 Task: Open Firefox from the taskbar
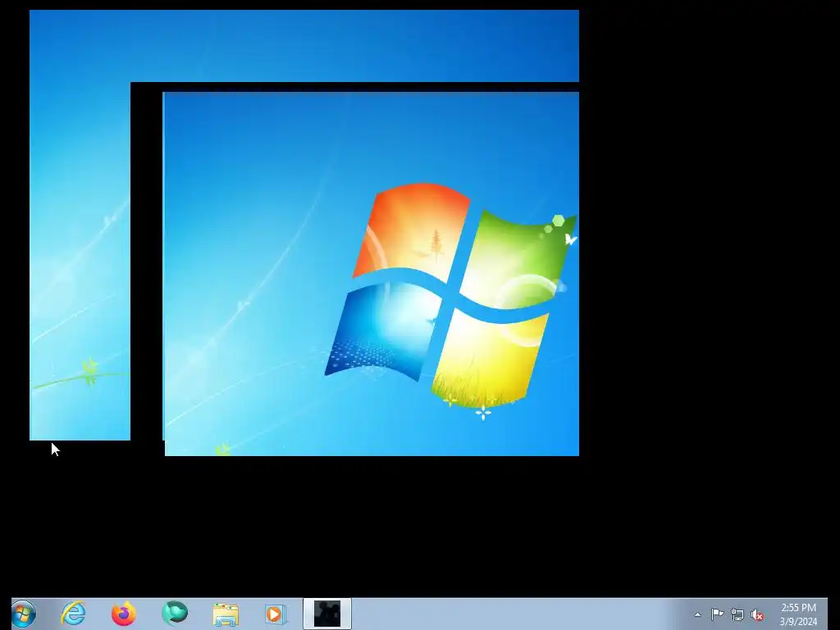click(123, 614)
